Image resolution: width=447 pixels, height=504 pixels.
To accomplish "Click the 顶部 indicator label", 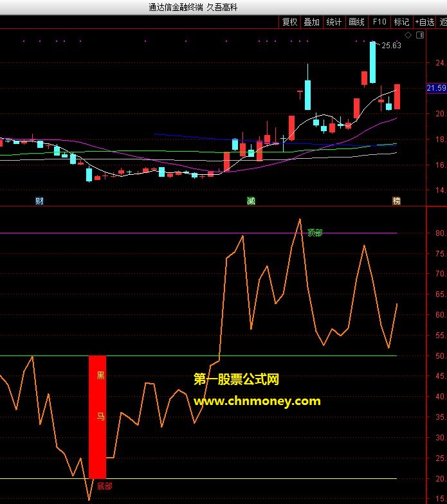I will pyautogui.click(x=315, y=233).
